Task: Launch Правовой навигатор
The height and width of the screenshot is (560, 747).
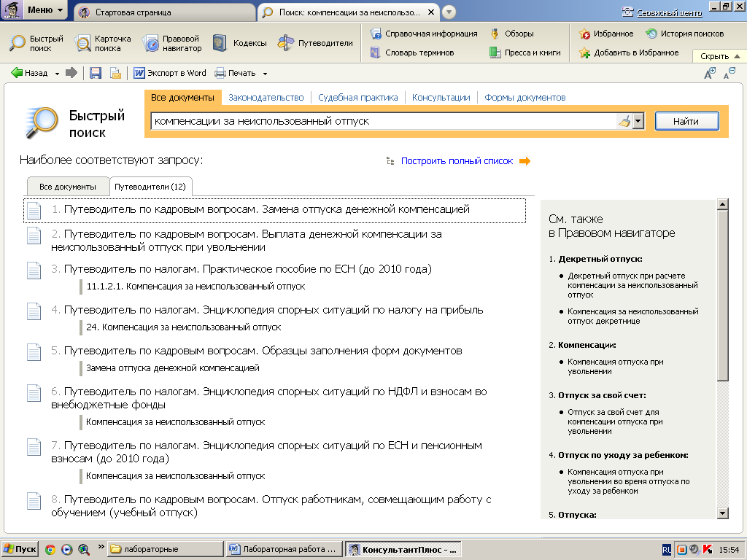Action: tap(172, 43)
